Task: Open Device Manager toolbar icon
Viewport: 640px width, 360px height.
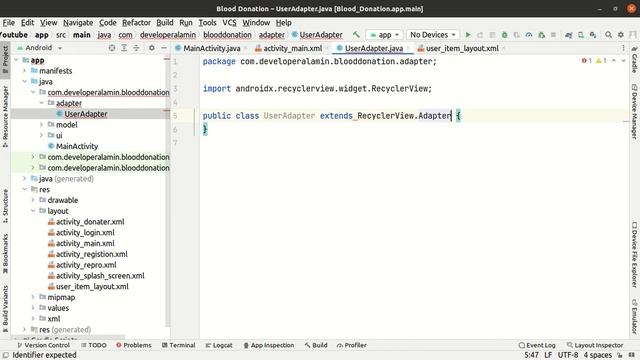Action: [581, 35]
